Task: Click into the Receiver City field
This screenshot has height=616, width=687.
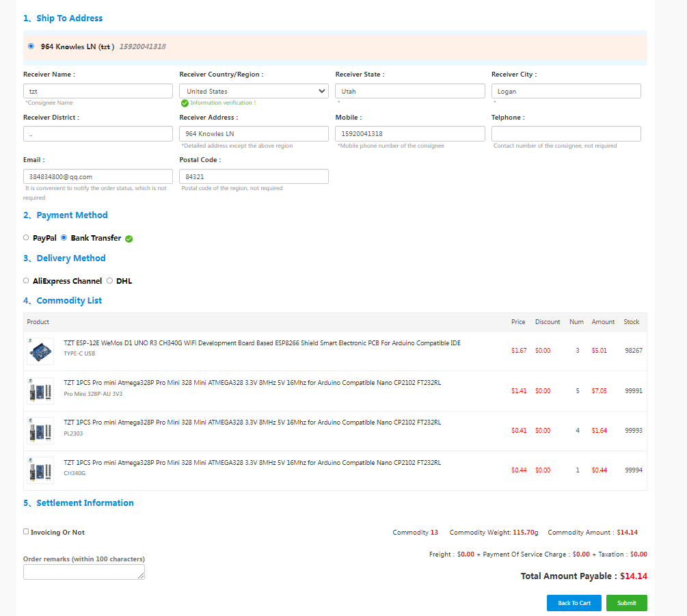Action: pos(566,91)
